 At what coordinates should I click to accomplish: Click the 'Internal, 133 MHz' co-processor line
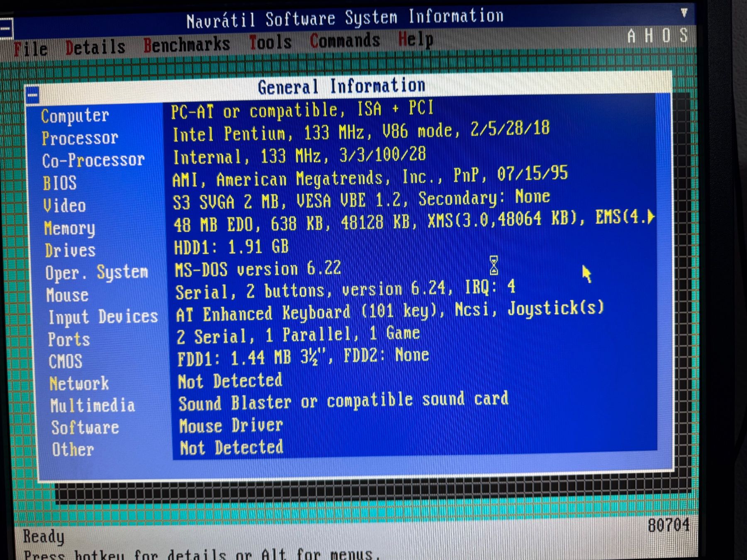point(300,156)
